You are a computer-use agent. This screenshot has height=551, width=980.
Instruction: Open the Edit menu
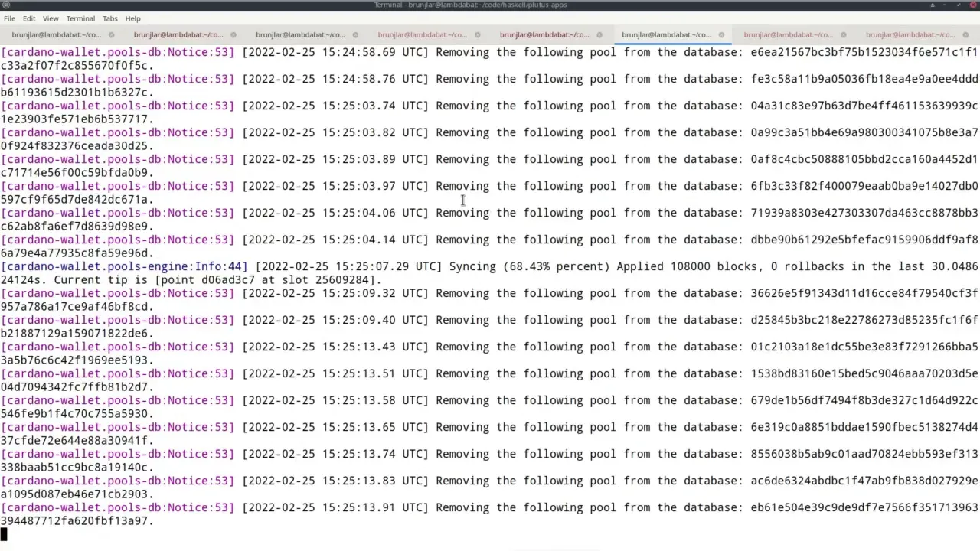coord(29,18)
